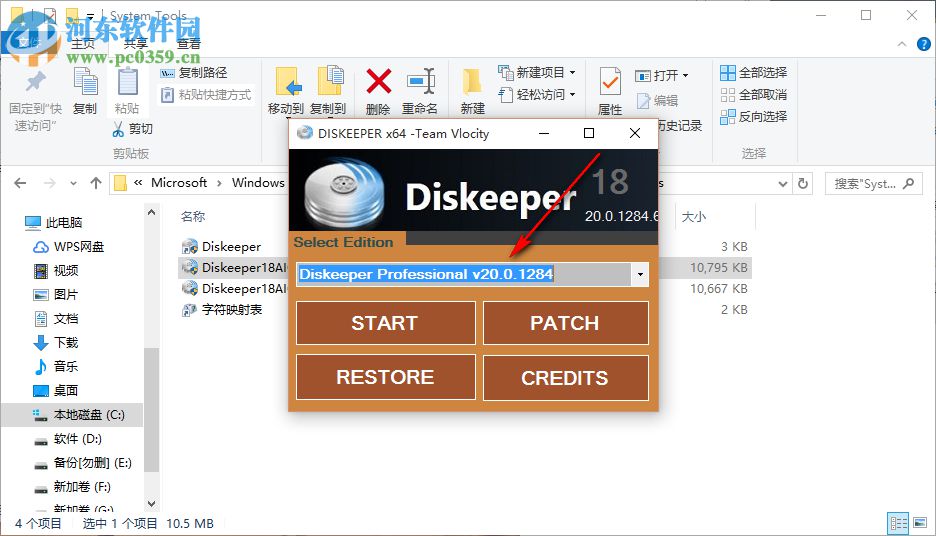
Task: Open the Videos (视频) folder in navigation pane
Action: pyautogui.click(x=56, y=270)
